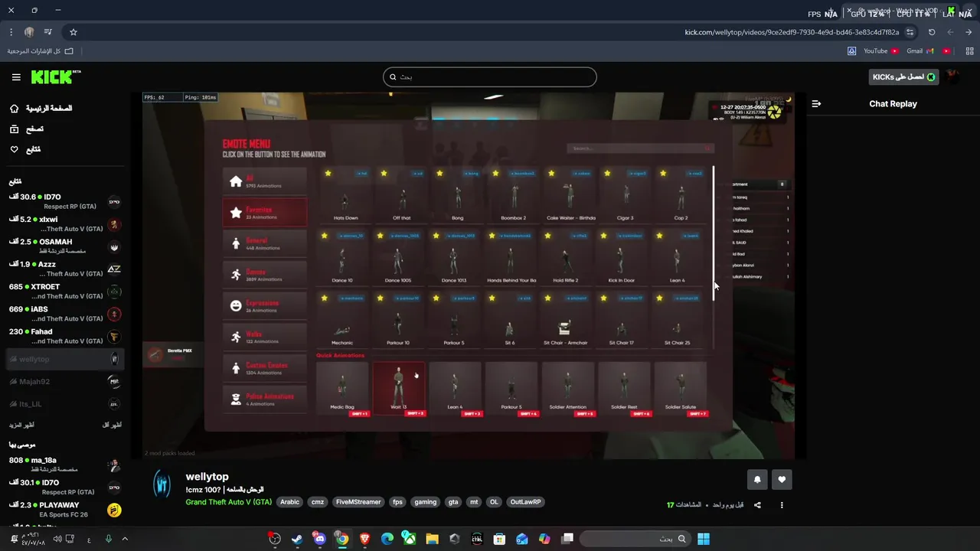
Task: Open ID7O Respect RP channel under Following
Action: point(65,201)
